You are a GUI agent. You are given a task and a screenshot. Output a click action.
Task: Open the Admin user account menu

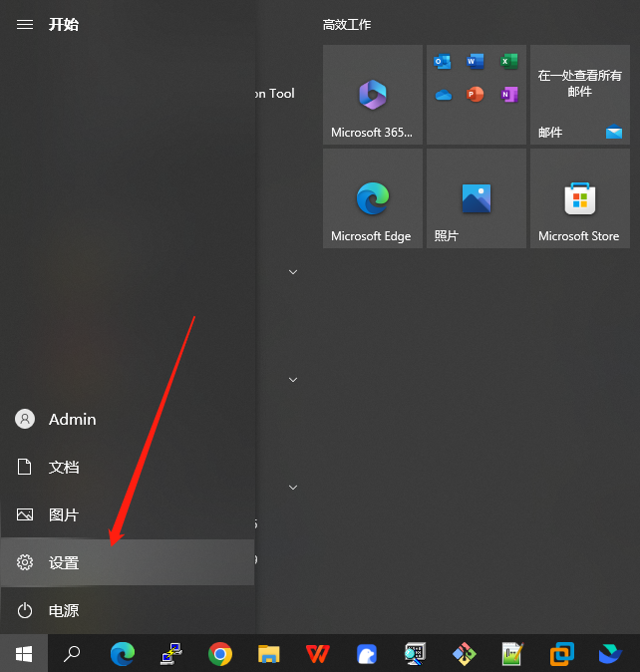[x=72, y=419]
